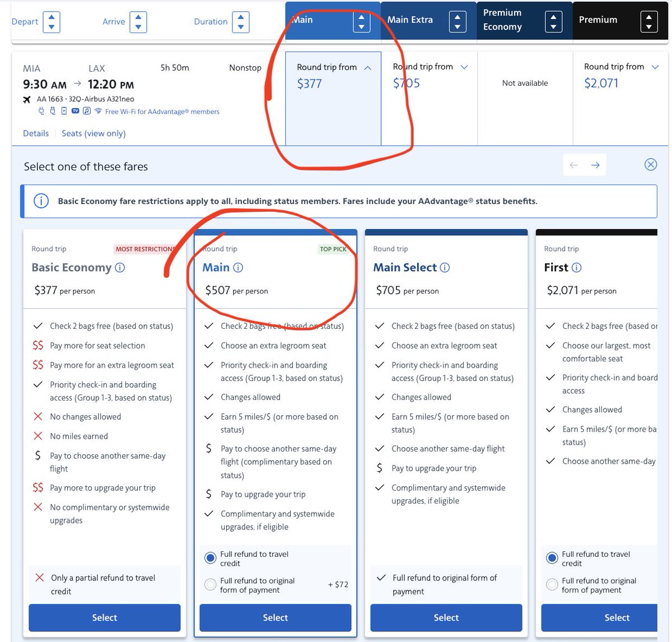Click the Wi-Fi signal icon
672x642 pixels.
coord(98,111)
